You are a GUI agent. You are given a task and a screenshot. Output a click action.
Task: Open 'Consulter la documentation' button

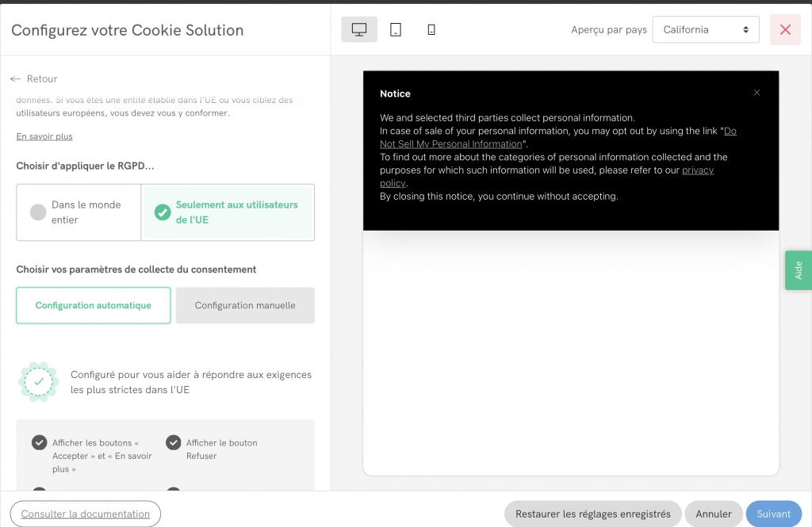point(86,514)
